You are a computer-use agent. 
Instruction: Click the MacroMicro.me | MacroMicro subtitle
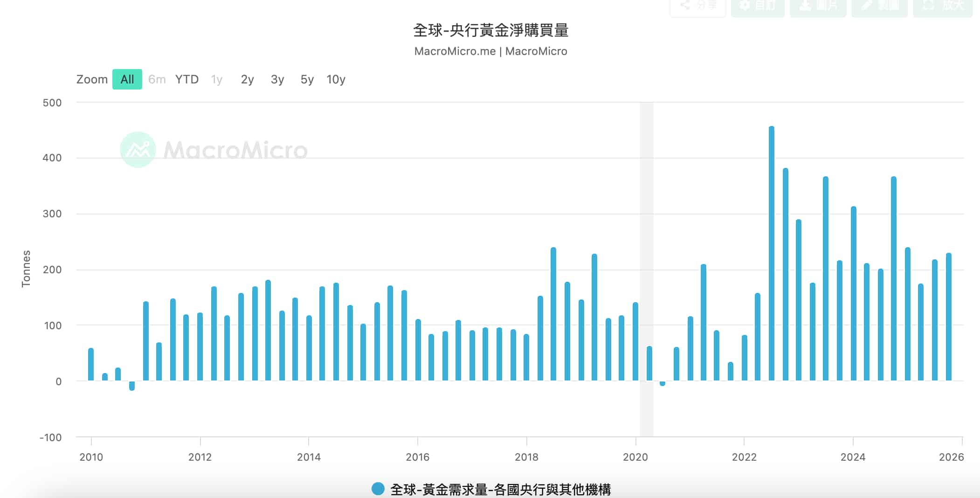point(491,51)
